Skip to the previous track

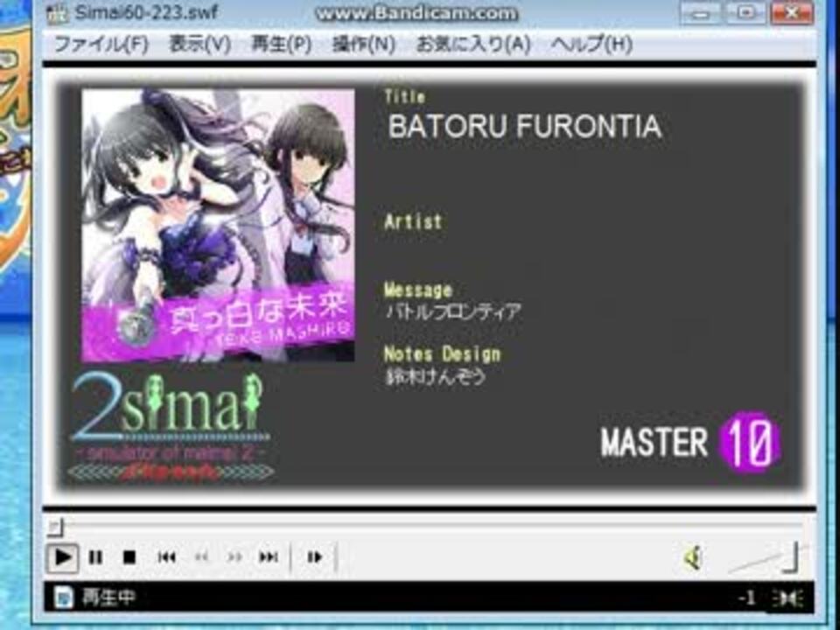coord(166,557)
